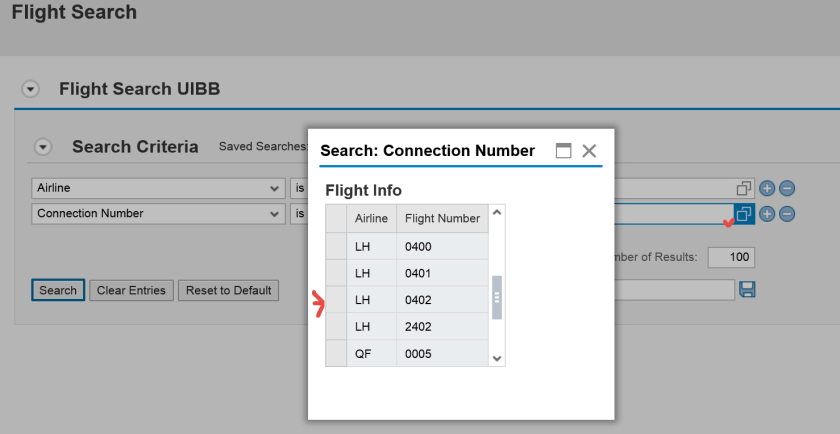
Task: Click the Search button
Action: (58, 290)
